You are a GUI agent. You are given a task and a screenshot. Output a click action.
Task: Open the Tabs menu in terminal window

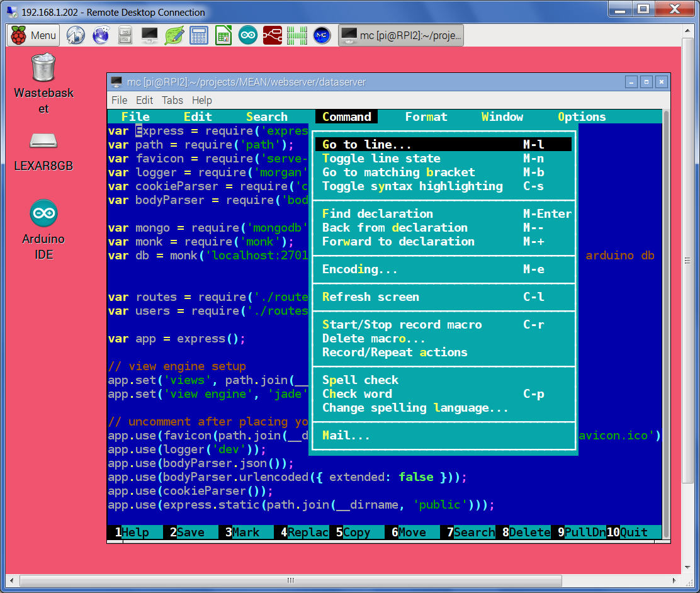point(172,100)
